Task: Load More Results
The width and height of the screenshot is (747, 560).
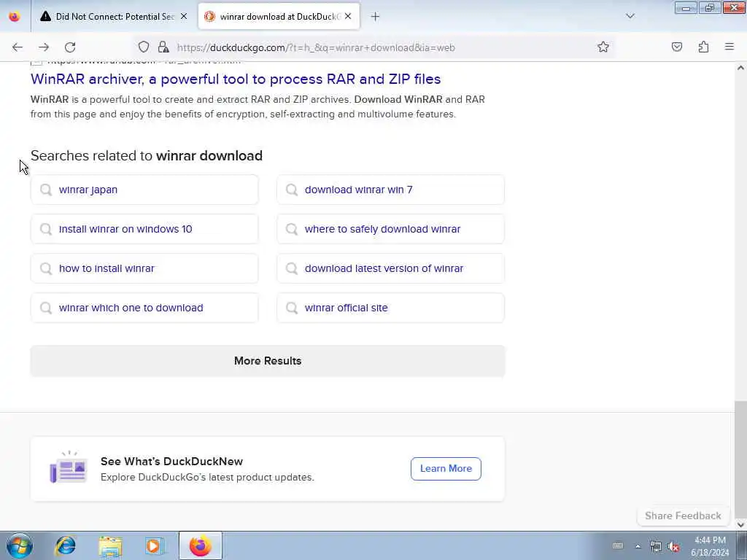Action: 268,361
